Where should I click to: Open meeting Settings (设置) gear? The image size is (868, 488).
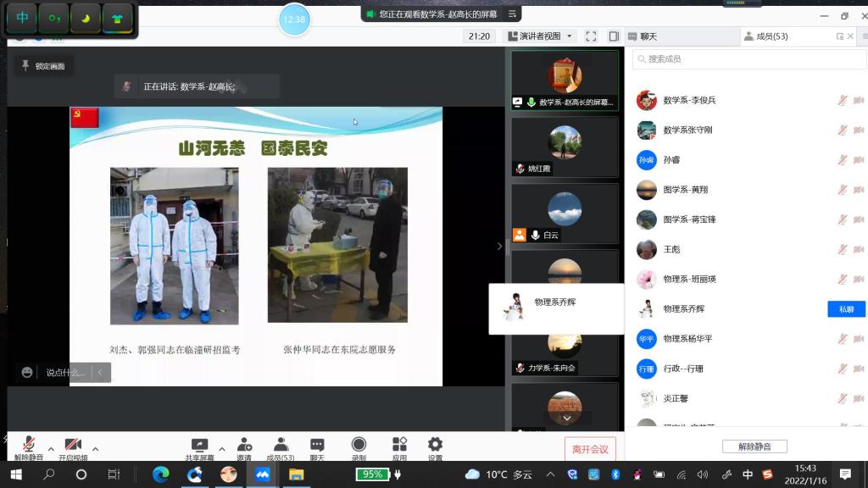tap(435, 446)
